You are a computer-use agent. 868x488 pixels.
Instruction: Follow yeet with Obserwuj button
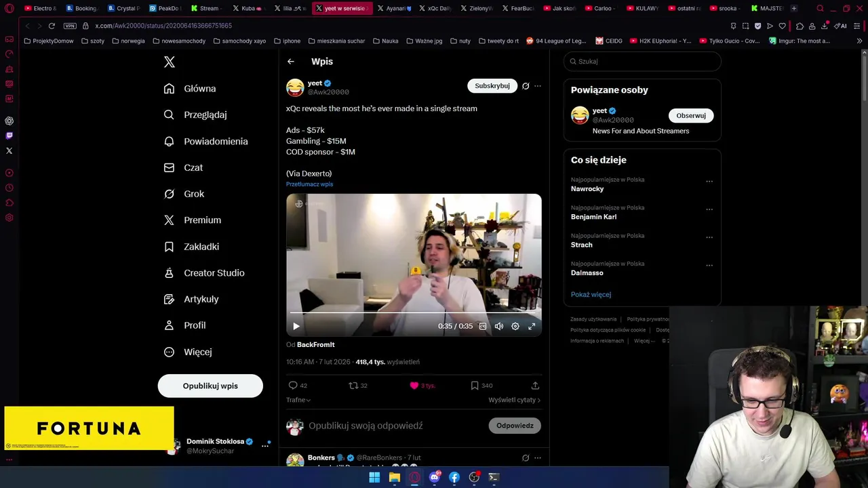pyautogui.click(x=690, y=115)
